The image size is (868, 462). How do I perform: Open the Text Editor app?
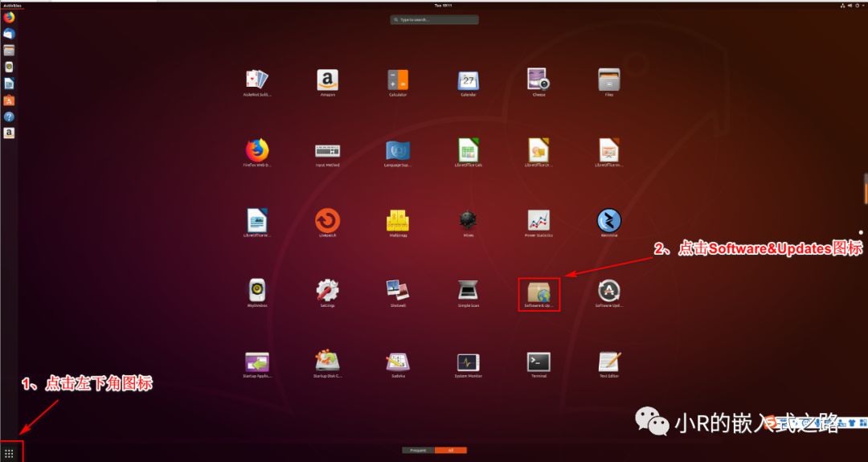tap(609, 362)
